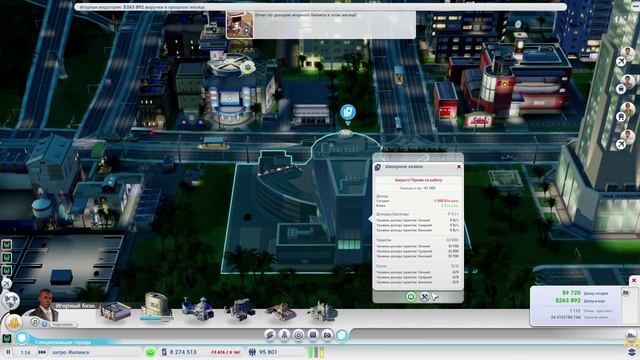This screenshot has width=640, height=360.
Task: Open the round settings icon in bottom toolbar
Action: click(x=299, y=335)
